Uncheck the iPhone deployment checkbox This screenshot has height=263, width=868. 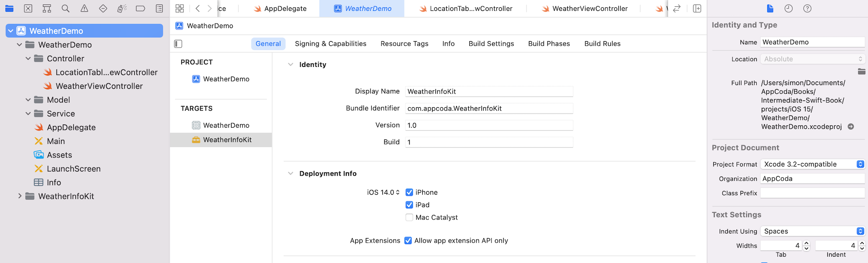click(x=409, y=192)
